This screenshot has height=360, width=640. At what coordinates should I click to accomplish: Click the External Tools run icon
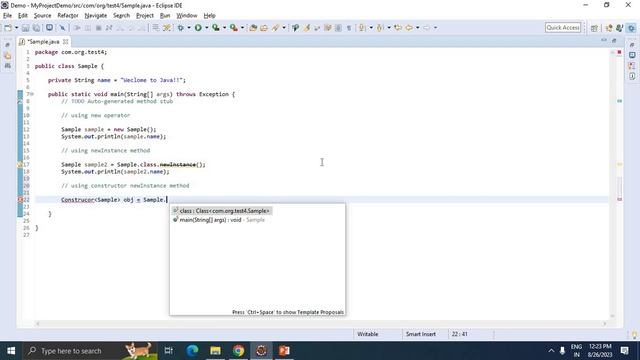pyautogui.click(x=233, y=28)
